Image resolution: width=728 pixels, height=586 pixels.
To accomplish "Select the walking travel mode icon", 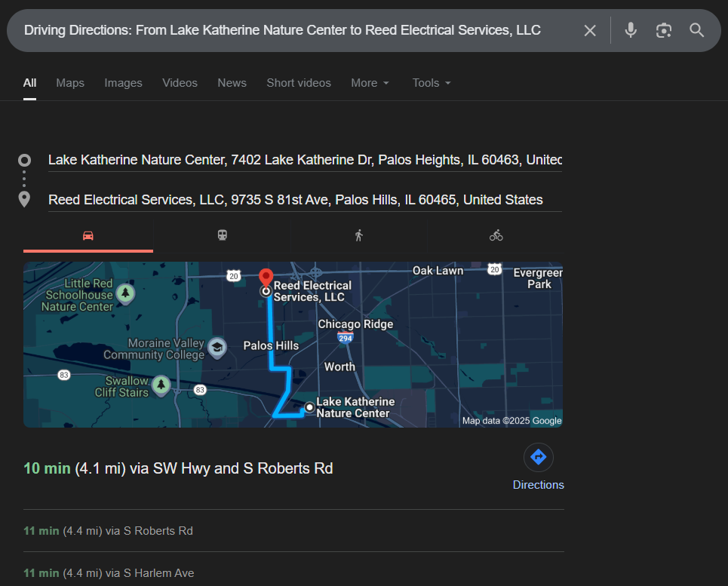I will tap(359, 235).
